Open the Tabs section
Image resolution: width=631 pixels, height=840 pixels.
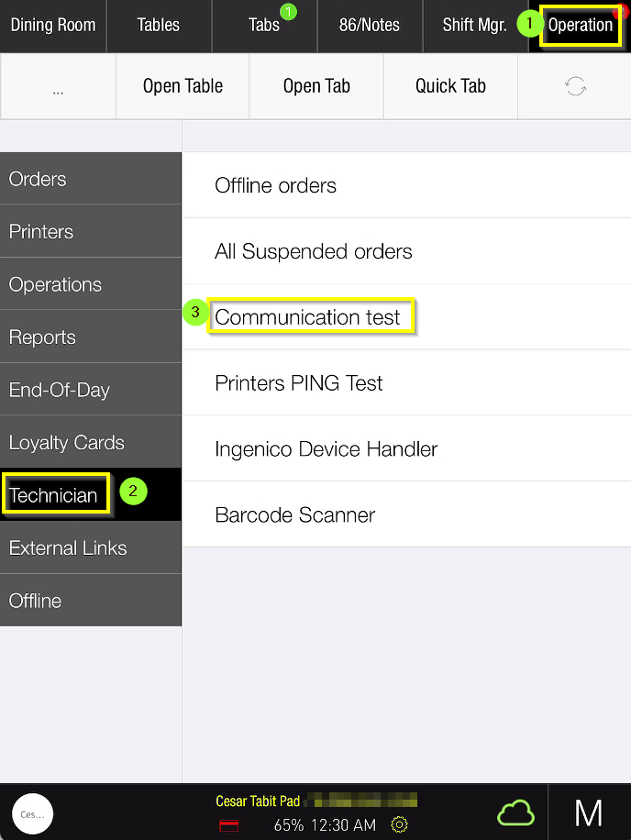(x=264, y=26)
